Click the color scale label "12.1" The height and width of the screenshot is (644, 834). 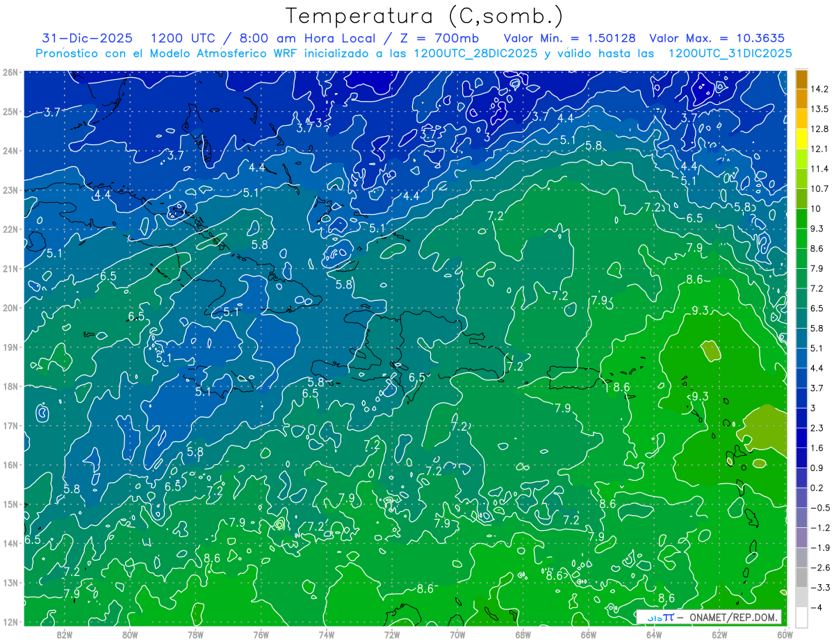pyautogui.click(x=819, y=149)
